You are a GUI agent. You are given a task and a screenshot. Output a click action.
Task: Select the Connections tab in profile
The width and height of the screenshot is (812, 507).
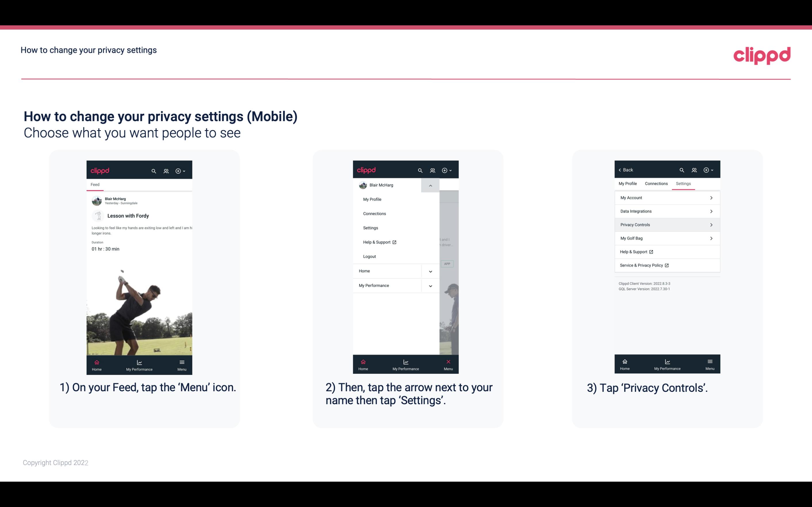coord(656,183)
